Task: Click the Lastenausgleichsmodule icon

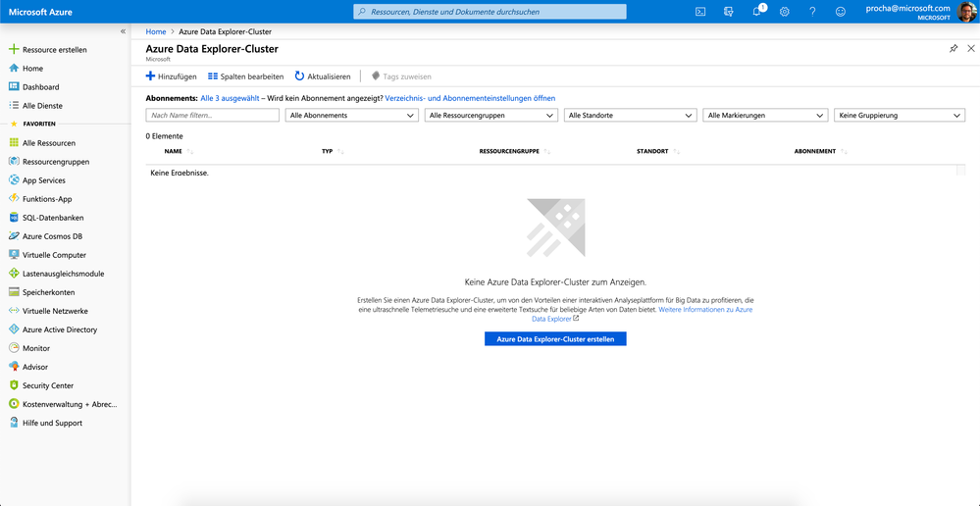Action: pos(14,274)
